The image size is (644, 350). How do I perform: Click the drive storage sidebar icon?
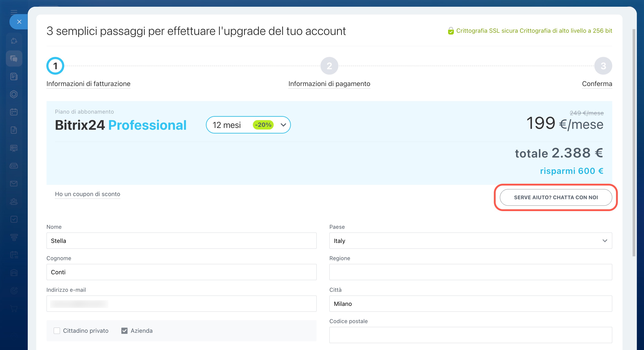tap(14, 166)
